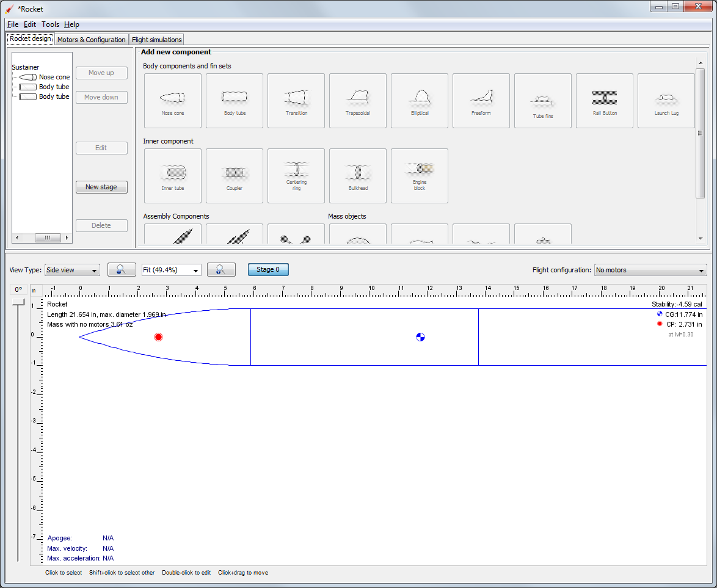Add a Launch Lug to the rocket
Screen dimensions: 717x588
pyautogui.click(x=666, y=101)
